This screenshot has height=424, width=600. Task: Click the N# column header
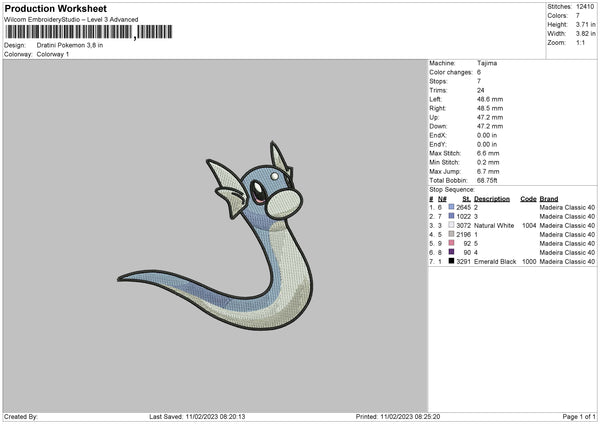442,199
